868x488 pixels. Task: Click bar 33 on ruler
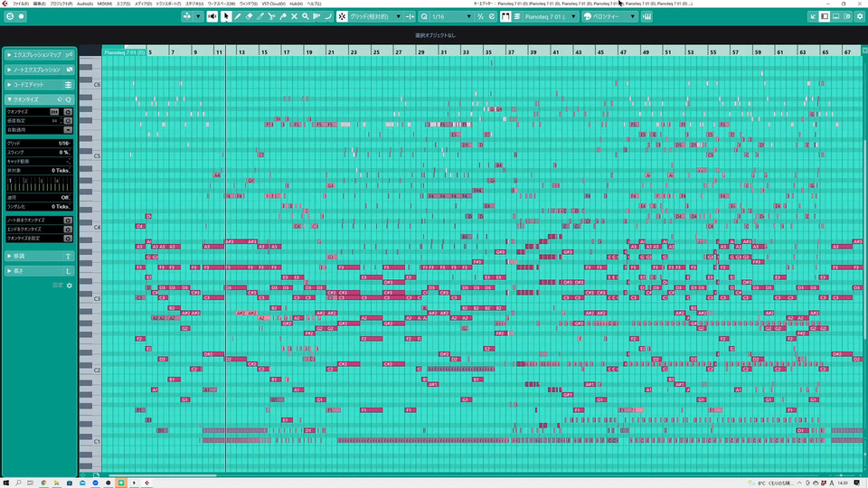point(467,52)
